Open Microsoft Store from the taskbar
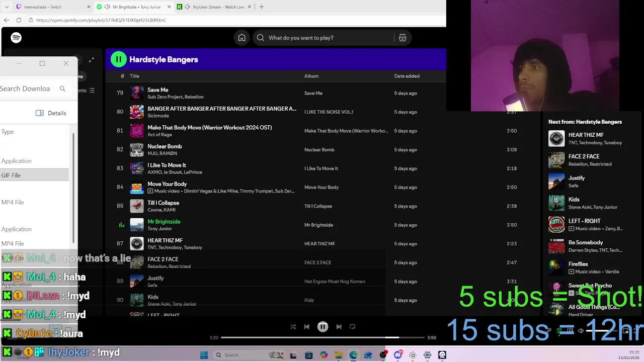 [x=309, y=355]
